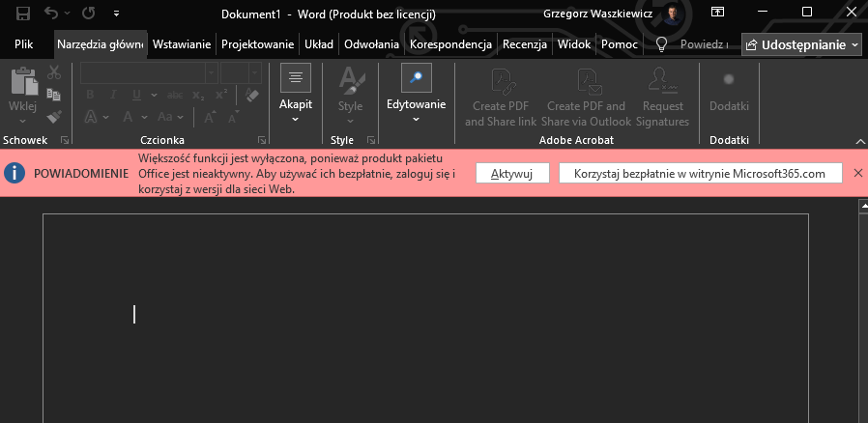Toggle Underline U button
Image resolution: width=868 pixels, height=423 pixels.
coord(136,95)
